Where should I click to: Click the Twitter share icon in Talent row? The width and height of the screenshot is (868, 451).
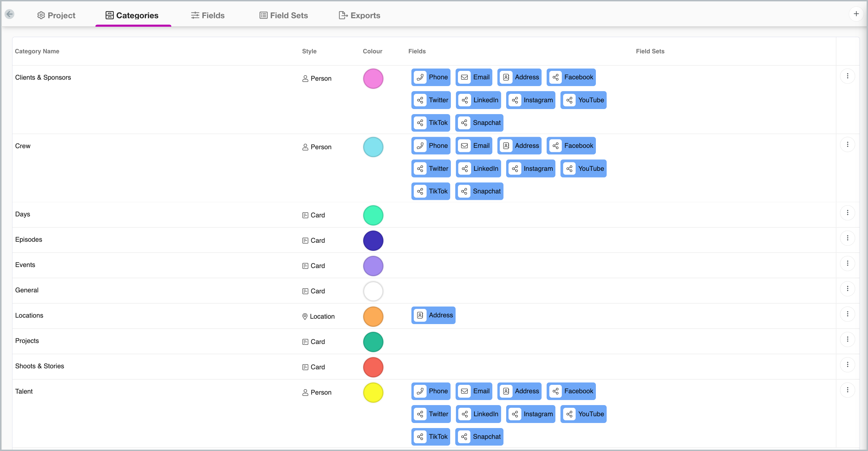(x=420, y=414)
